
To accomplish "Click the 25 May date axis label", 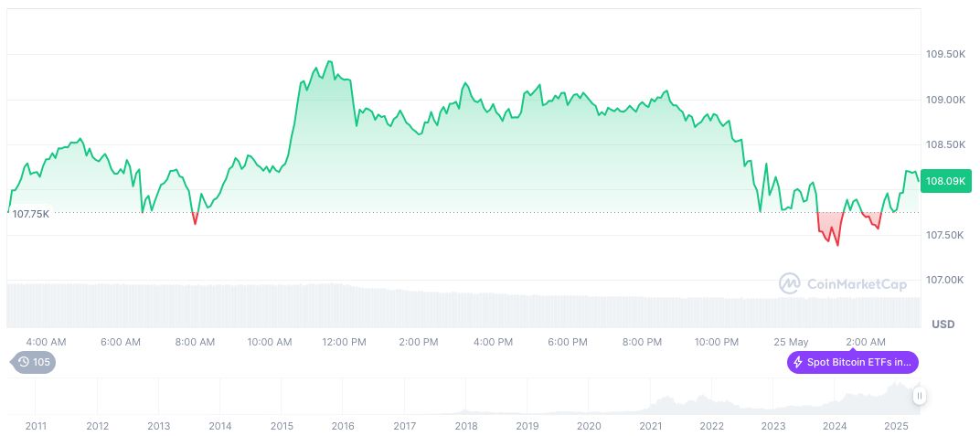I will point(791,342).
